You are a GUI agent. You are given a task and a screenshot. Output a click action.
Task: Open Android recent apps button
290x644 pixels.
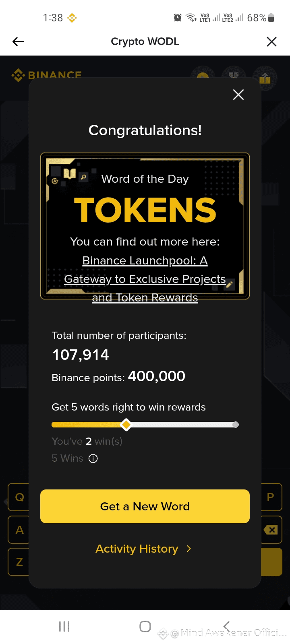tap(64, 626)
